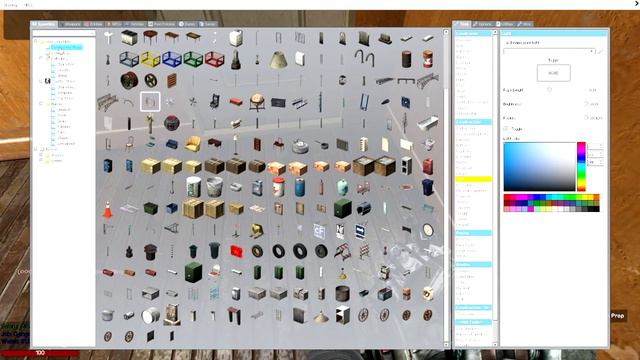Image resolution: width=640 pixels, height=360 pixels.
Task: Switch to the Options tab
Action: pyautogui.click(x=482, y=24)
